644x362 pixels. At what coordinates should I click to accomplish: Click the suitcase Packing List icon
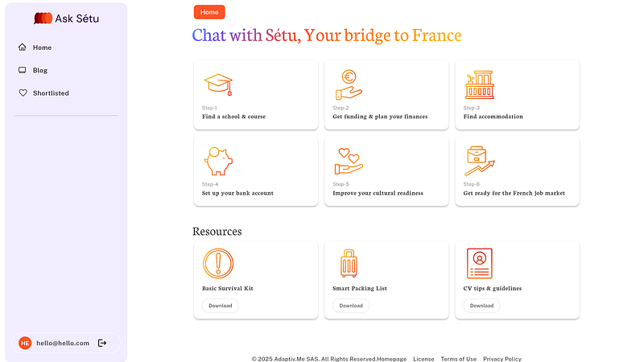pyautogui.click(x=349, y=263)
